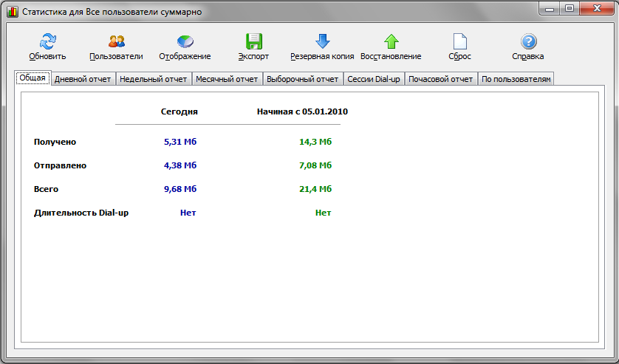
Task: Open Справка help icon
Action: (x=528, y=42)
